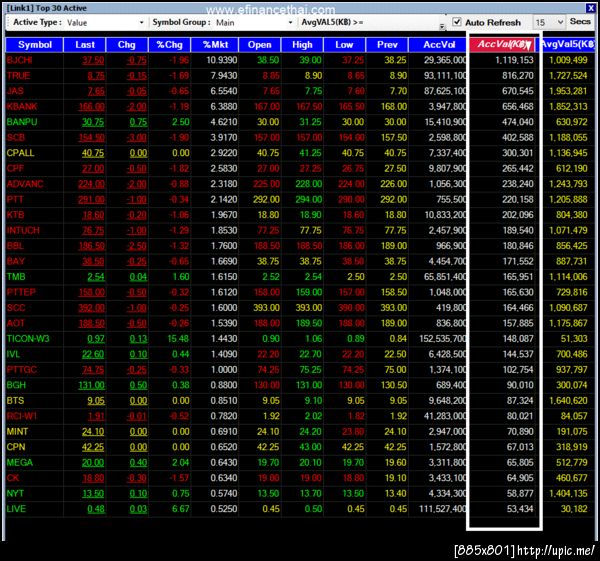
Task: Select the INTUCH symbol row
Action: [300, 230]
